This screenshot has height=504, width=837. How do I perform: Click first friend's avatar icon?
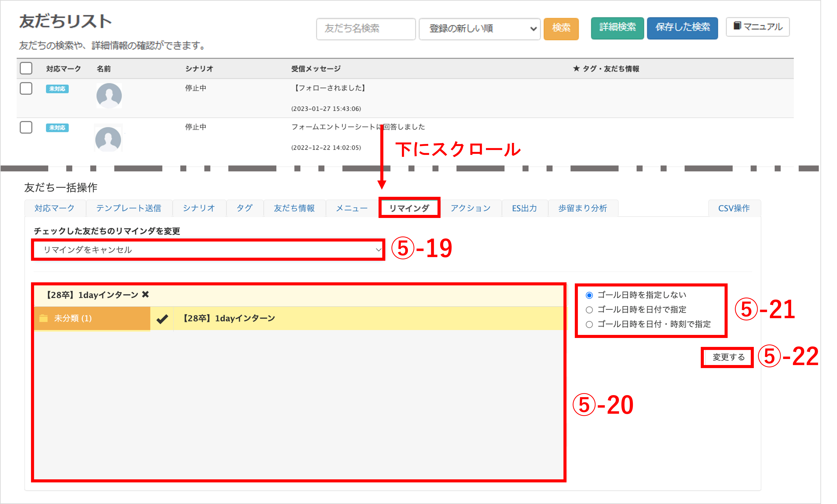(109, 95)
